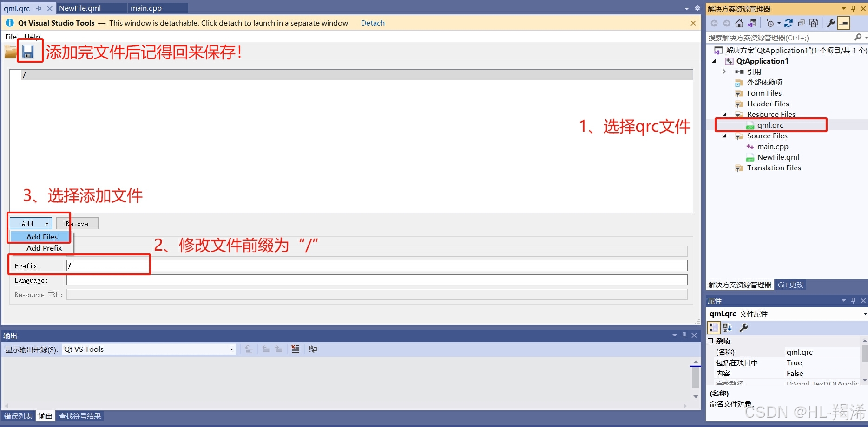Viewport: 868px width, 427px height.
Task: Clear all output messages in the output pane
Action: (295, 349)
